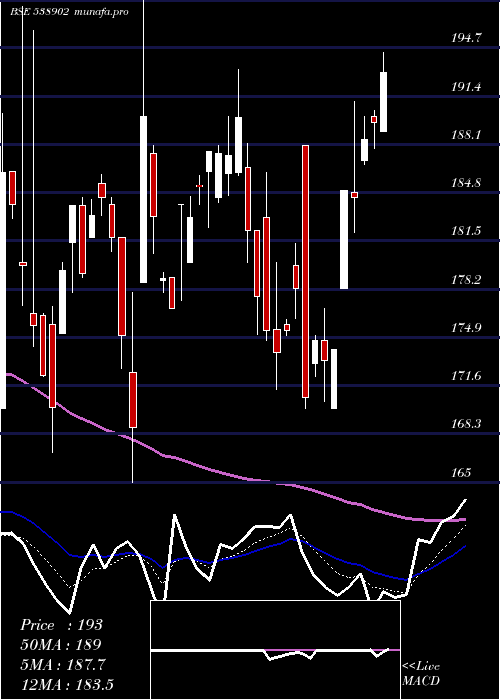Click the 165 price axis label
The height and width of the screenshot is (700, 500).
(461, 473)
